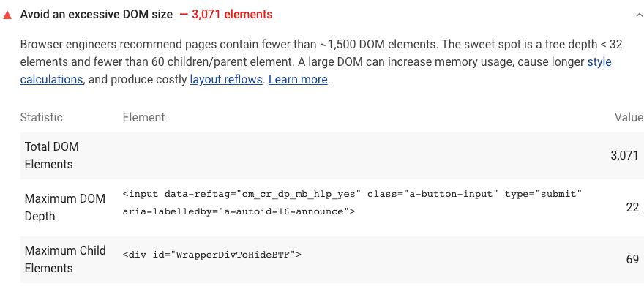The height and width of the screenshot is (292, 644).
Task: Click the Browser engineers recommend description paragraph
Action: coord(321,61)
